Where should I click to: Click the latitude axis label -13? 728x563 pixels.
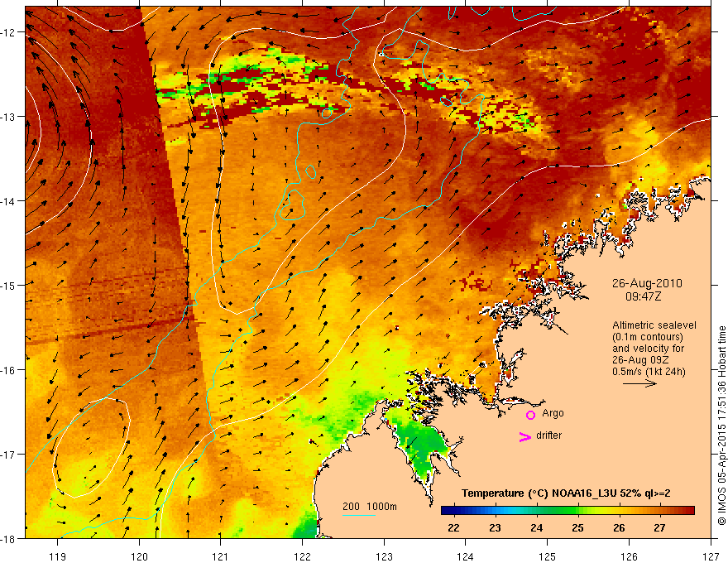7,117
